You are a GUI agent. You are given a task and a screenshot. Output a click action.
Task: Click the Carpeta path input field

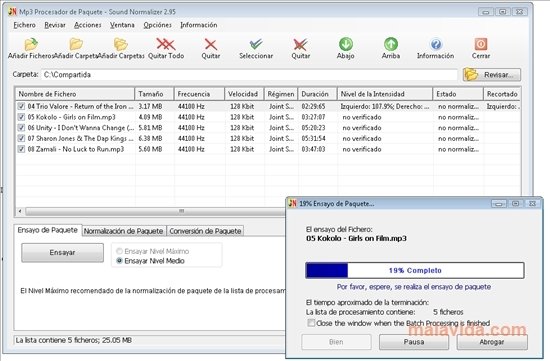249,75
